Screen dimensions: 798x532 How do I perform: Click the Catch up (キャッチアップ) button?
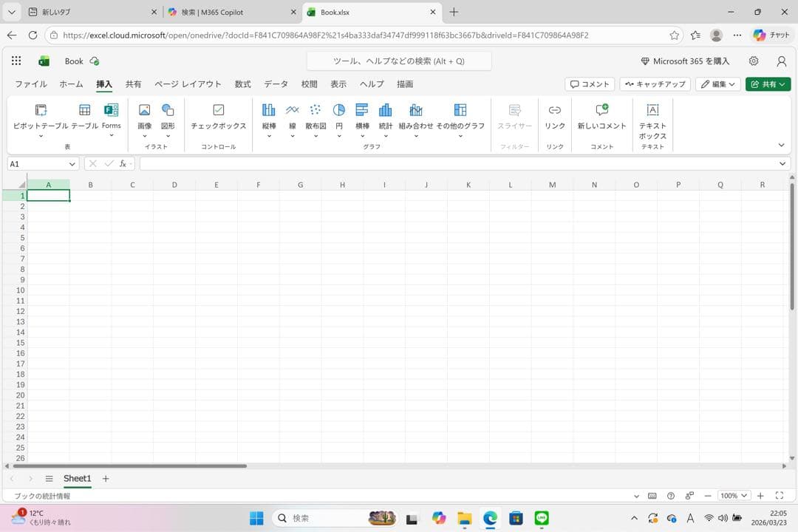(x=655, y=84)
